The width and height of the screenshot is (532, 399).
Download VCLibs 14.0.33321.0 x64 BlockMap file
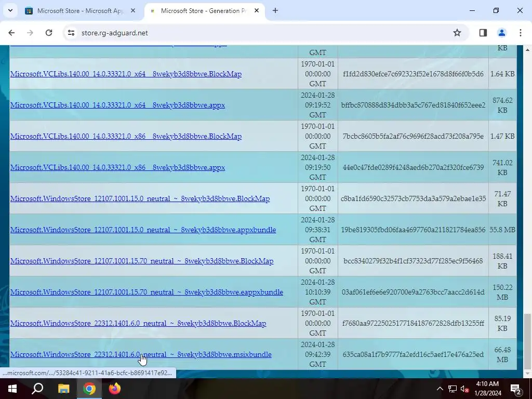[126, 74]
